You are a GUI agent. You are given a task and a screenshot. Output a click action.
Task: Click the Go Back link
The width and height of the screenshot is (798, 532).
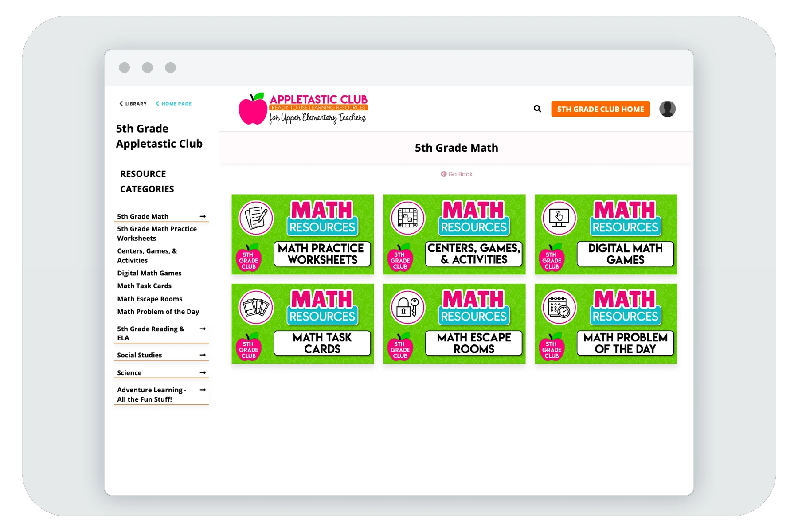[457, 174]
